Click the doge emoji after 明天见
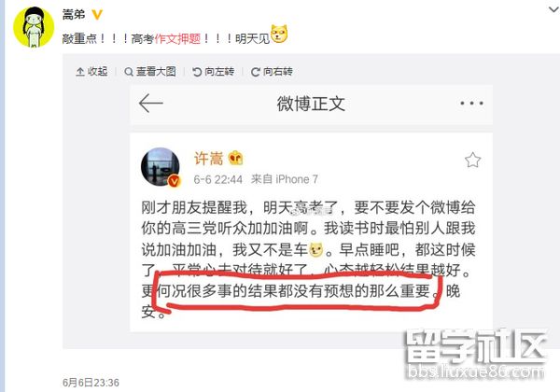 [x=279, y=35]
